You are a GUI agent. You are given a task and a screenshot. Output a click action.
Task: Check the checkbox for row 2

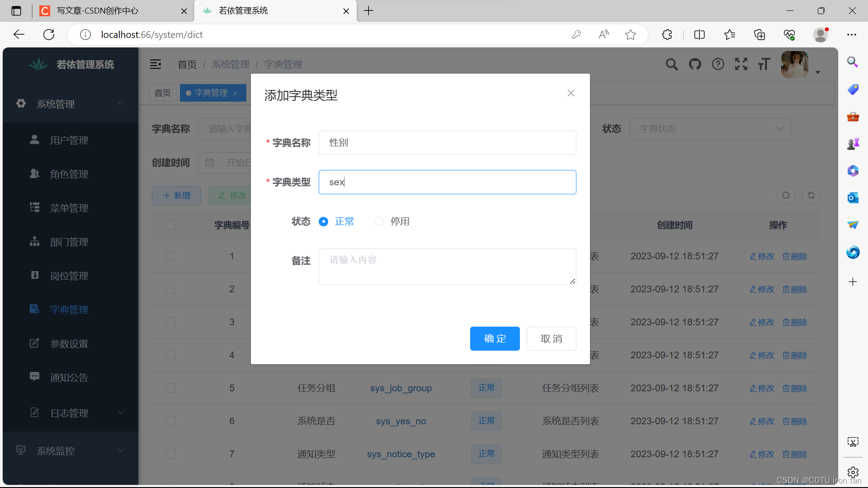(170, 289)
